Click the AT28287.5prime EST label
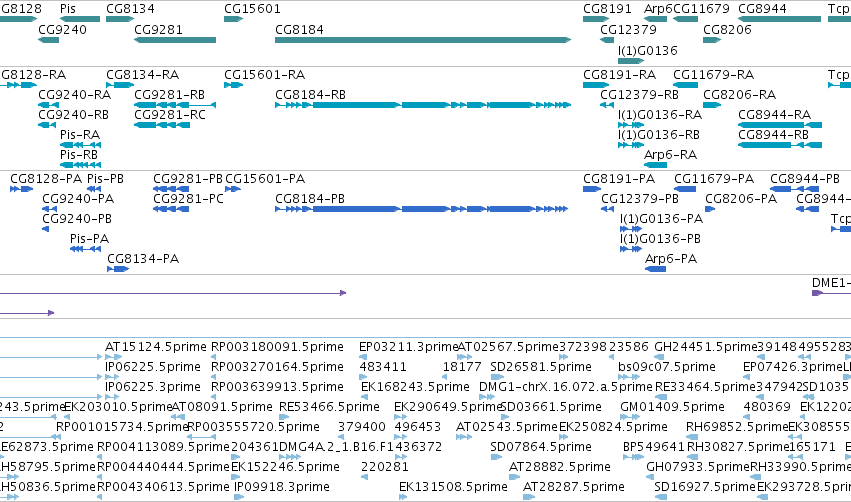Viewport: 851px width, 502px height. [573, 487]
